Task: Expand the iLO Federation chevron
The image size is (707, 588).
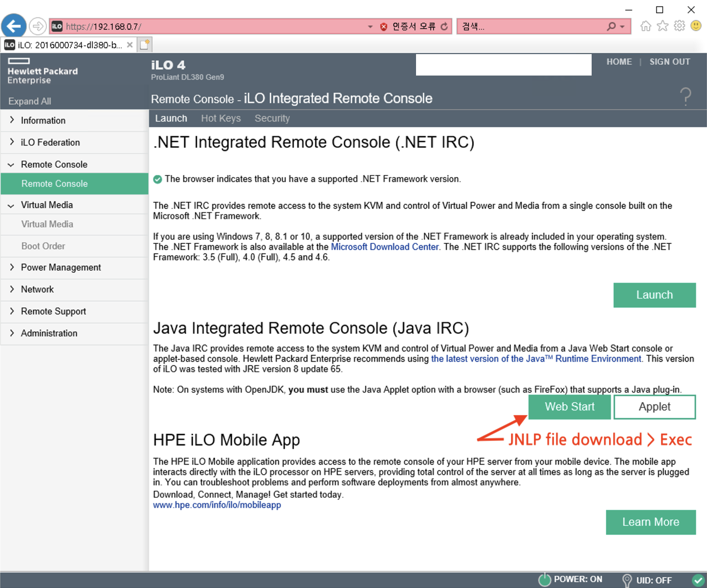Action: 12,142
